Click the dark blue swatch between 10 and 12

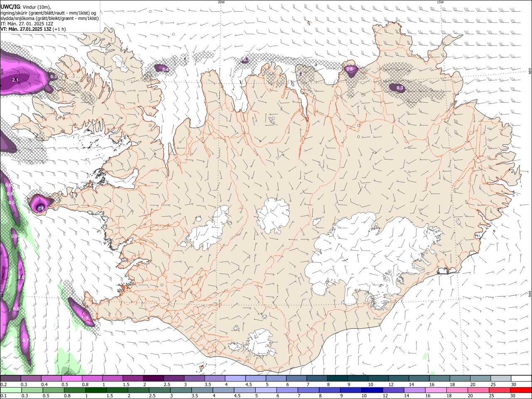coord(372,390)
